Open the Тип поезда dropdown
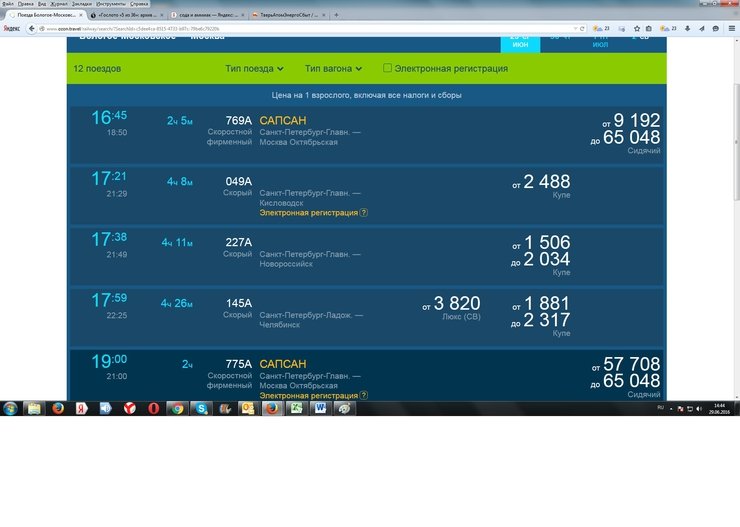This screenshot has height=527, width=740. pos(254,69)
